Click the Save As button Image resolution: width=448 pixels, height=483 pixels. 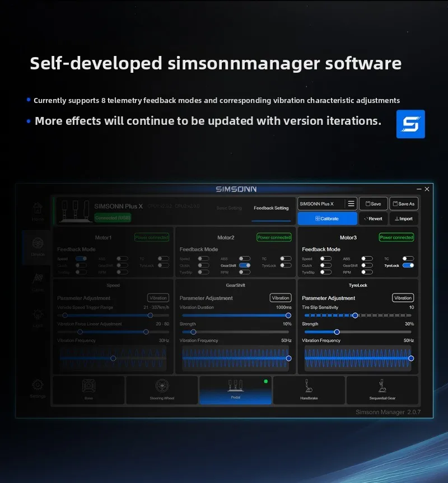click(404, 204)
